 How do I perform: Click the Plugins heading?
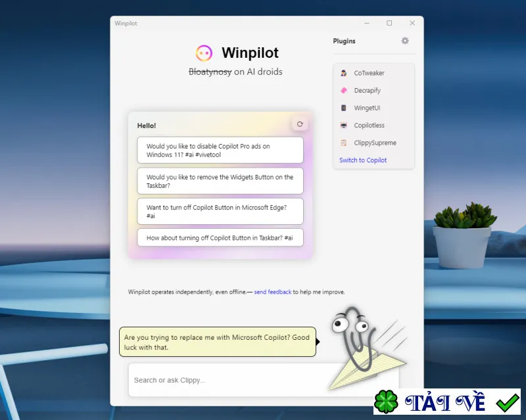click(x=344, y=41)
